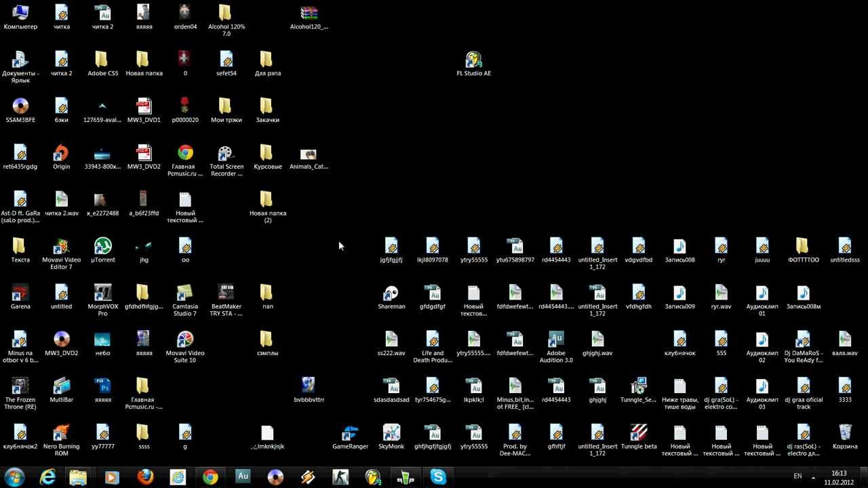868x488 pixels.
Task: Launch Movavi Video Editor 7
Action: 61,254
